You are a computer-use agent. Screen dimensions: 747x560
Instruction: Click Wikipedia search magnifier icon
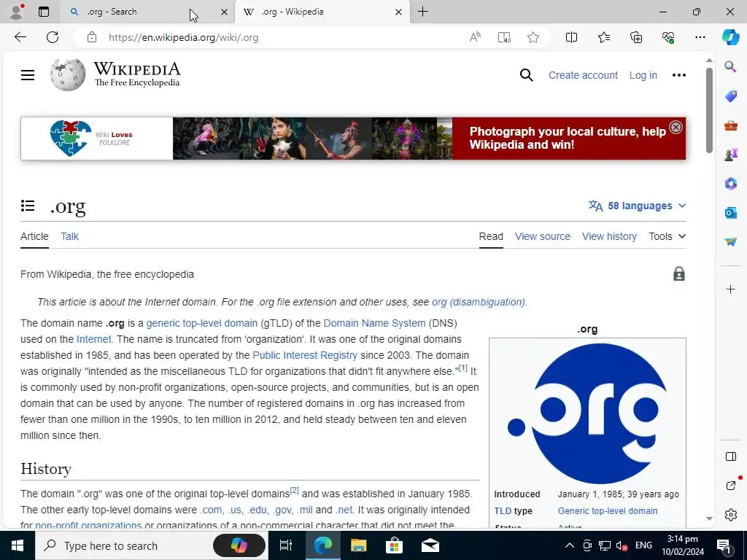pos(526,75)
